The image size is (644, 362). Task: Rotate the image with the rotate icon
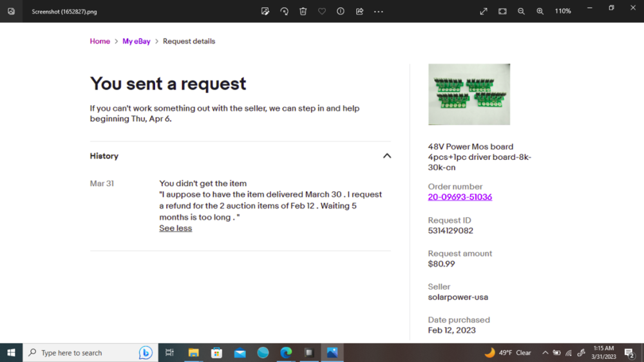[284, 12]
